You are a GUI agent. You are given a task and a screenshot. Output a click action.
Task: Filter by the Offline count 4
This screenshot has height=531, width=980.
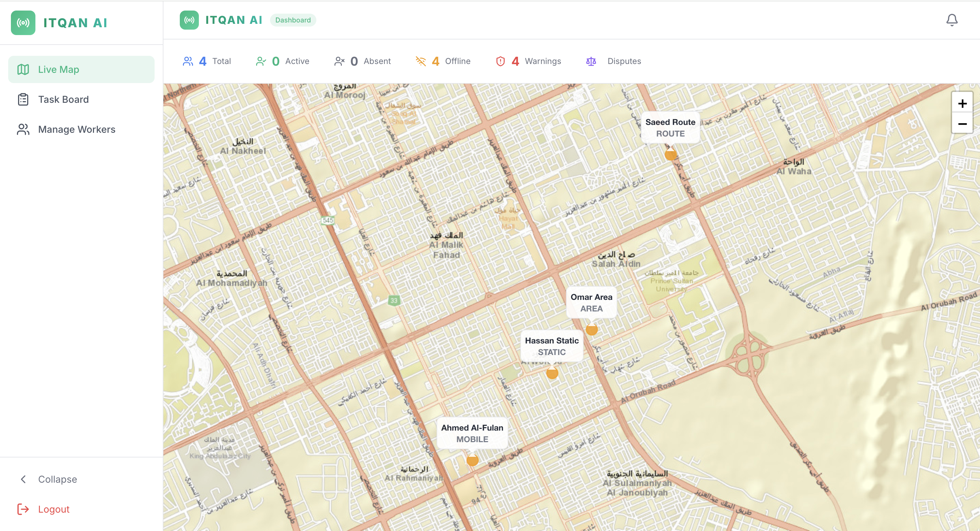click(436, 61)
